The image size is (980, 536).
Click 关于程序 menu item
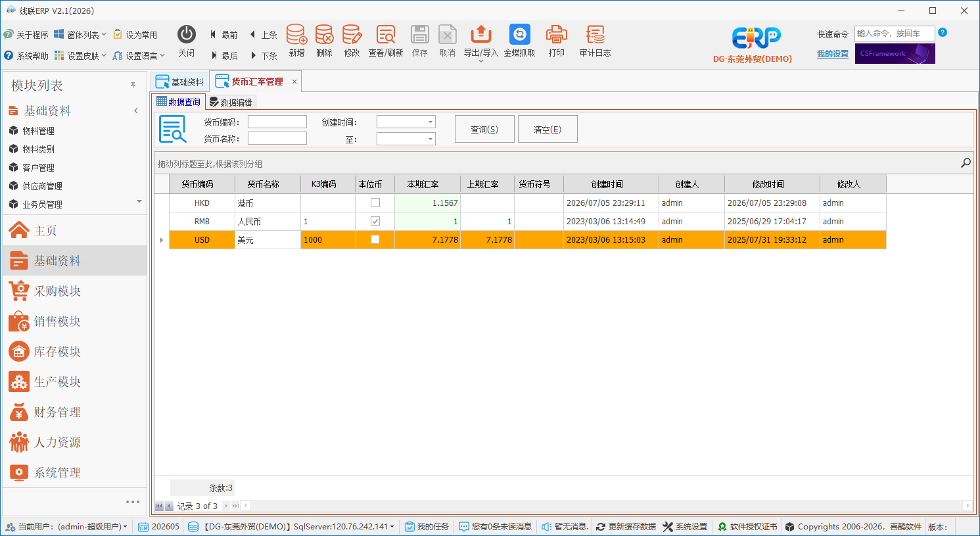26,35
